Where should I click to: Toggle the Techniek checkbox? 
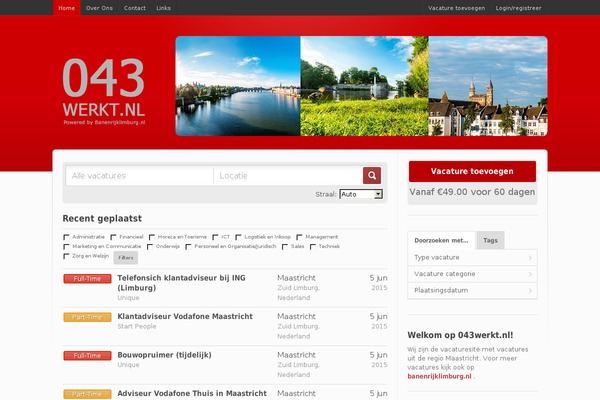[313, 247]
